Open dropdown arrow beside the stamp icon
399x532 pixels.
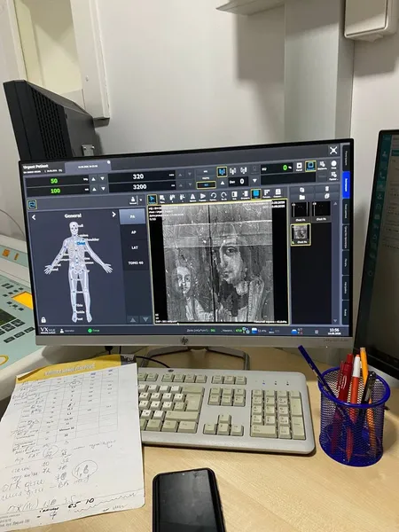click(141, 200)
